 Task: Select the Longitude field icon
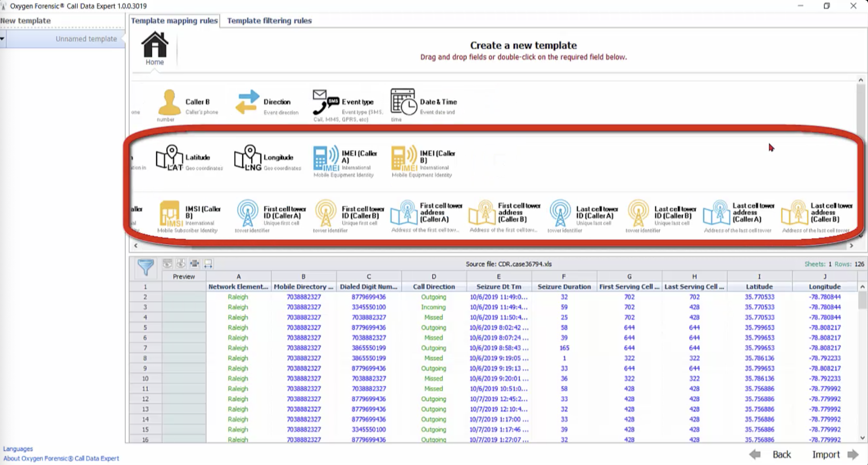pyautogui.click(x=248, y=158)
